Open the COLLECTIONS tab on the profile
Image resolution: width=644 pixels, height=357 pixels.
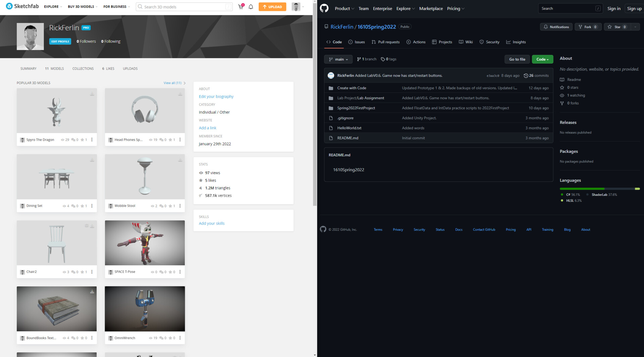tap(83, 68)
